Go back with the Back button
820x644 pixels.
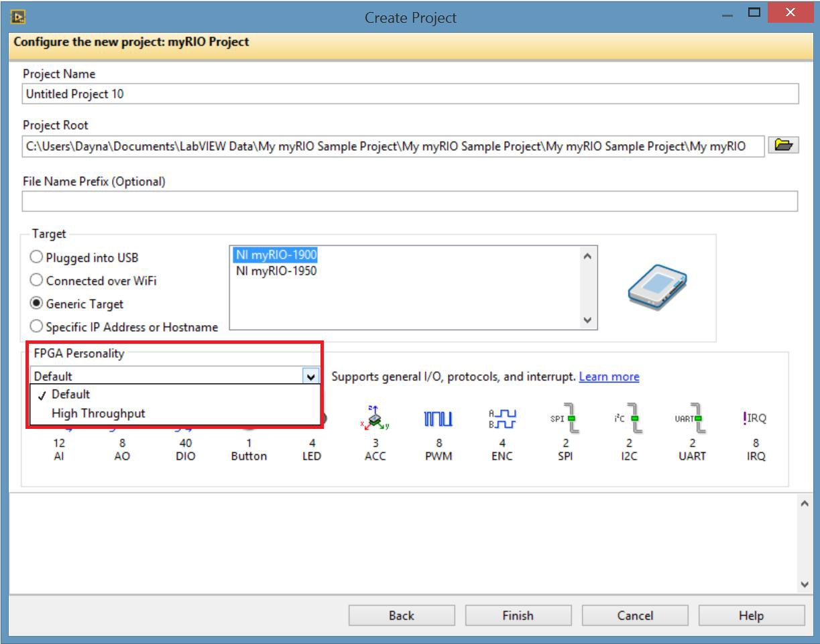(401, 615)
